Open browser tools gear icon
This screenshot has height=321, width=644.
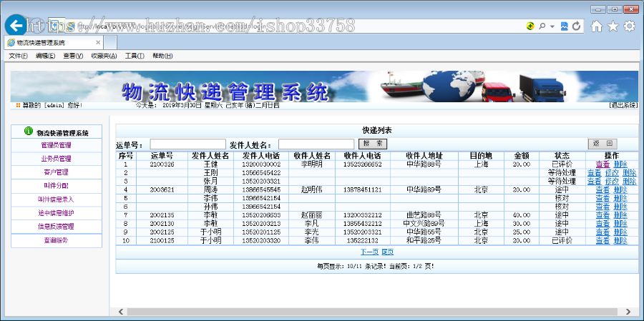click(629, 26)
